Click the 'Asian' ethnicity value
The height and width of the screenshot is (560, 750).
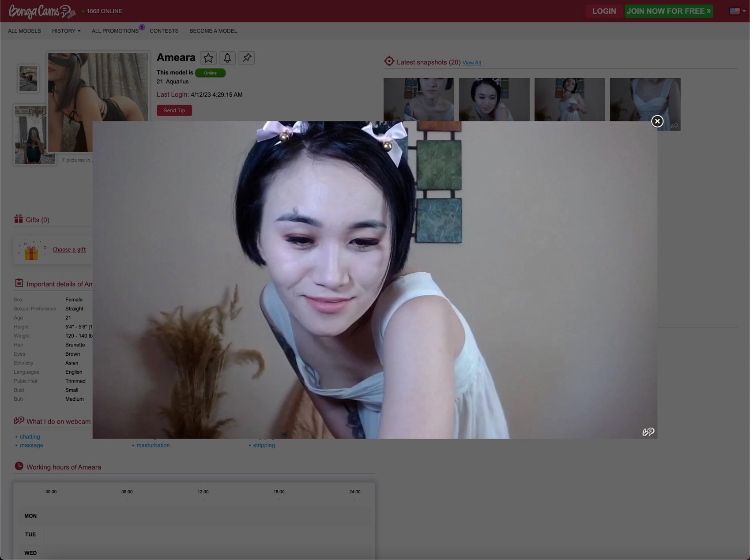click(x=72, y=363)
